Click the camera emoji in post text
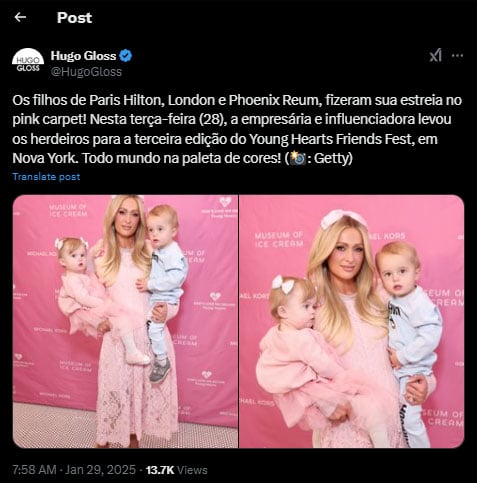Viewport: 477px width, 483px height. coord(298,158)
